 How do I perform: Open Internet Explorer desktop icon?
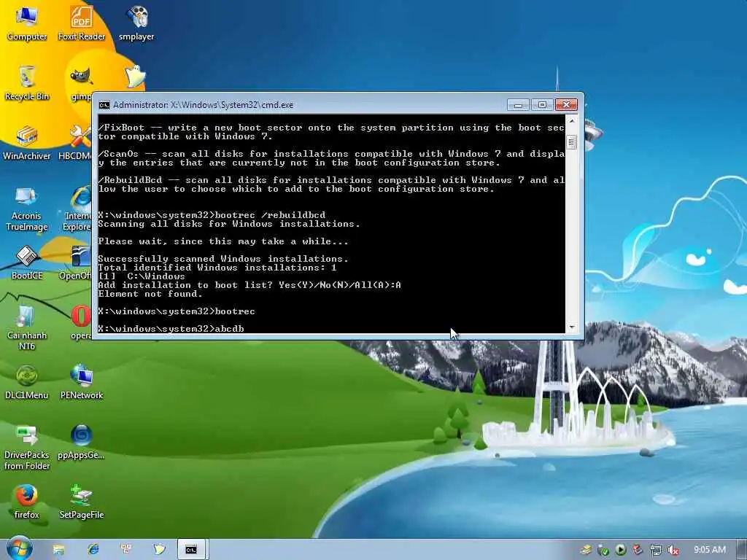click(77, 209)
